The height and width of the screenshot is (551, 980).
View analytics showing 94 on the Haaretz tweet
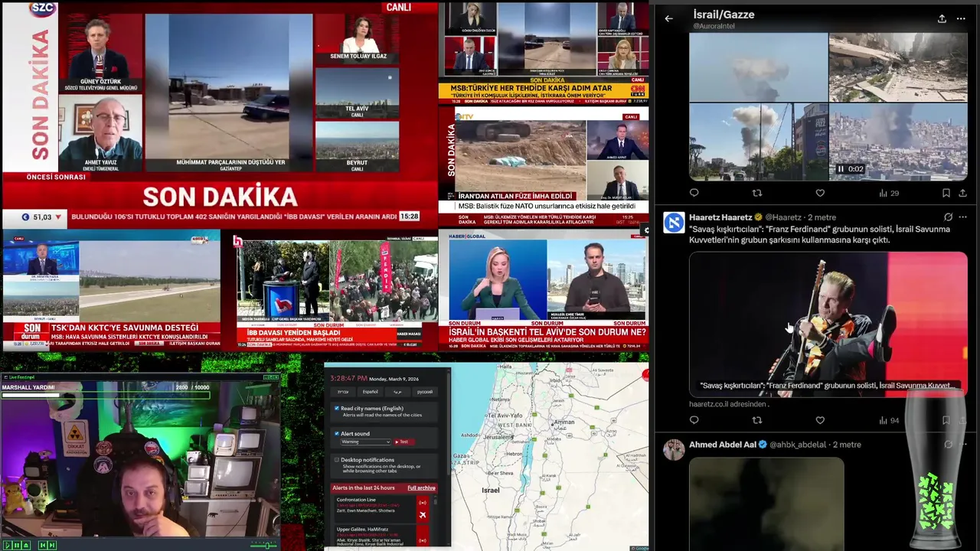click(x=889, y=420)
